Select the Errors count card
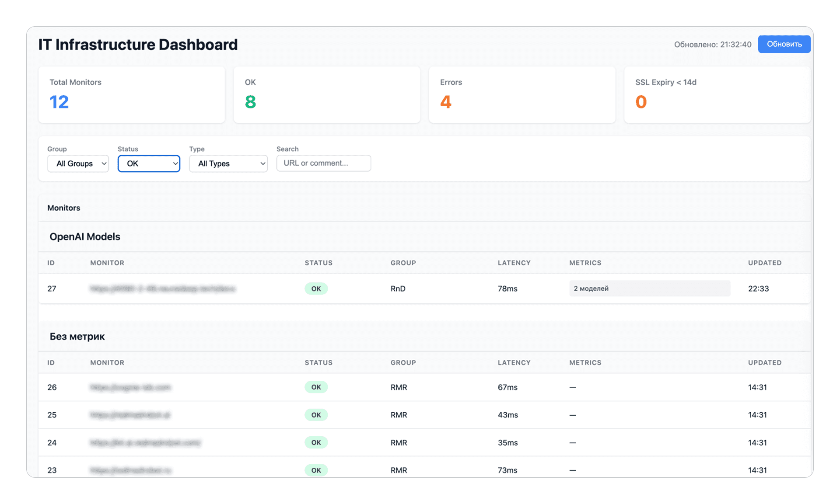The width and height of the screenshot is (840, 504). (x=522, y=94)
